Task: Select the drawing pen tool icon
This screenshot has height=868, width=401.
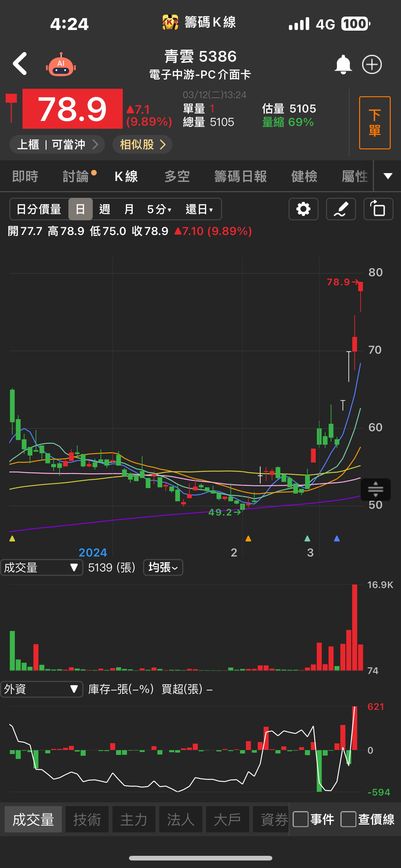Action: coord(341,209)
